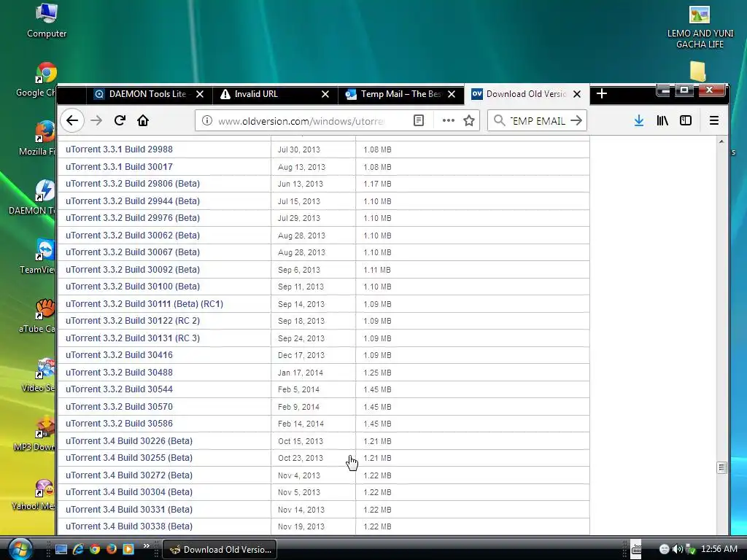Click the 12:56 AM taskbar clock
747x560 pixels.
point(719,549)
